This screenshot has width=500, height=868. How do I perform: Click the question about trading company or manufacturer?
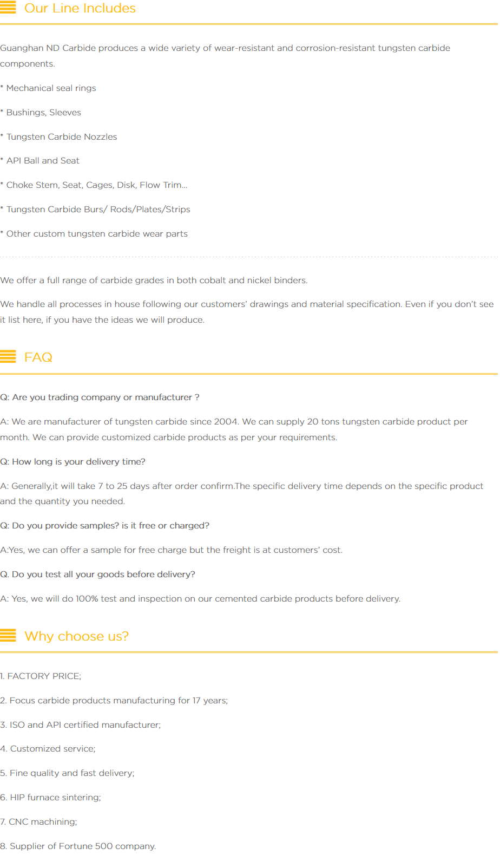click(100, 397)
